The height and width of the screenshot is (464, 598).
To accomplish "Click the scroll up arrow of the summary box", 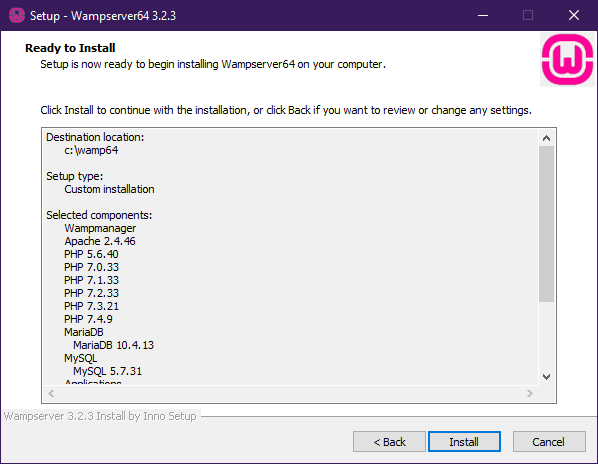I will [546, 138].
